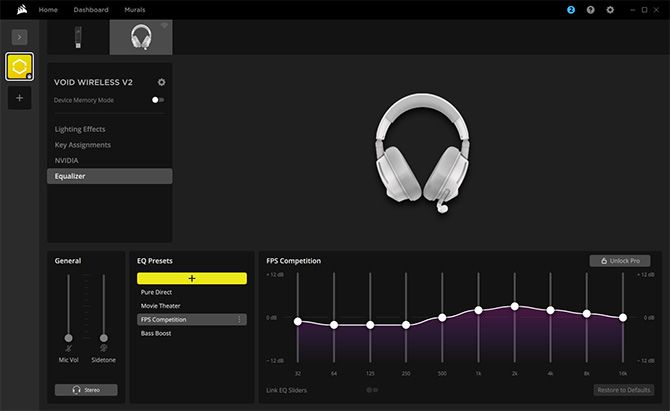Select the Movie Theater preset
This screenshot has height=411, width=670.
click(x=161, y=306)
